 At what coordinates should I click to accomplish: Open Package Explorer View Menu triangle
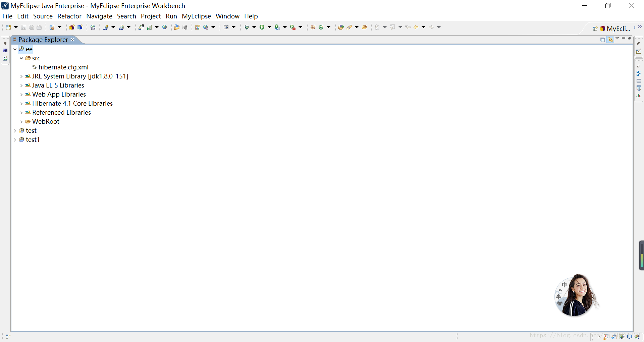tap(617, 39)
